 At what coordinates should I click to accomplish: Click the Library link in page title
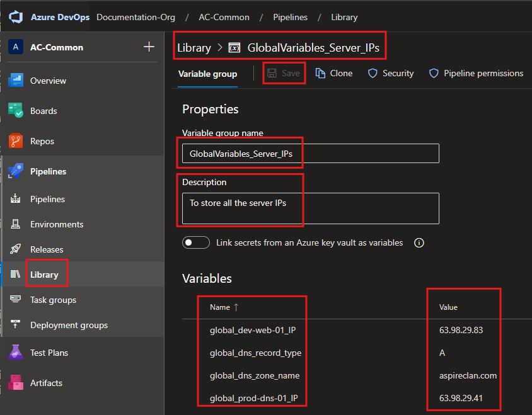tap(194, 48)
